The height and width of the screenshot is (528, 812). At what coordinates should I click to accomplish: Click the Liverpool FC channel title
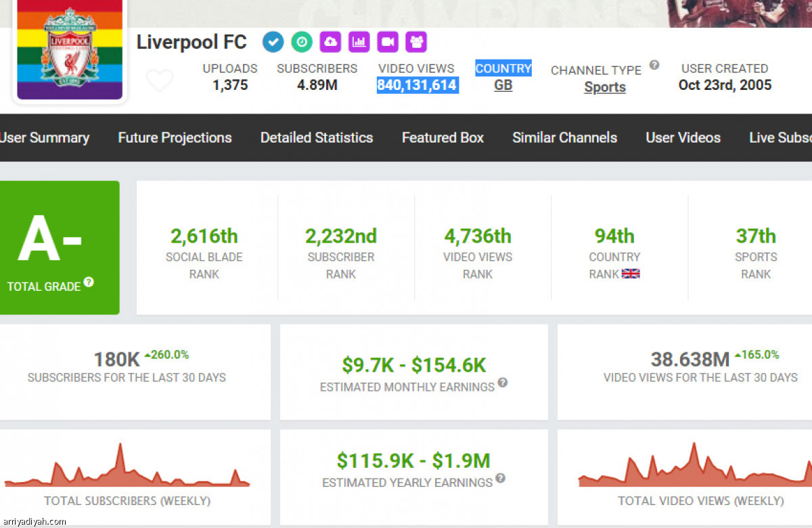coord(191,42)
